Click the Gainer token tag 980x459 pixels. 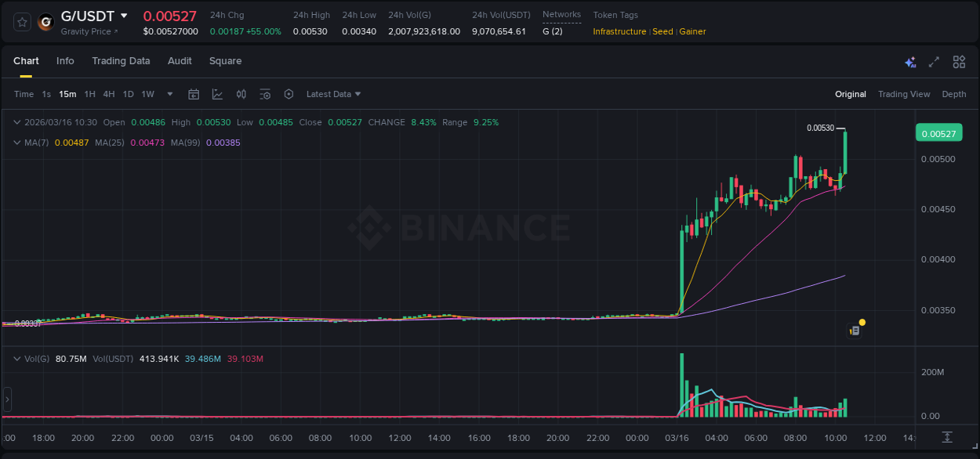pyautogui.click(x=692, y=31)
